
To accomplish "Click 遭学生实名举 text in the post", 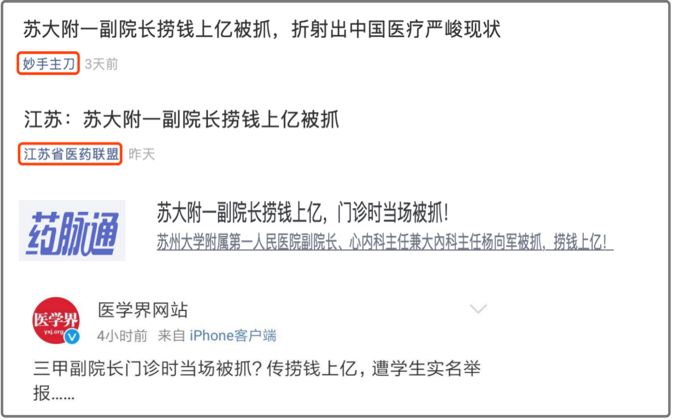I will click(426, 369).
